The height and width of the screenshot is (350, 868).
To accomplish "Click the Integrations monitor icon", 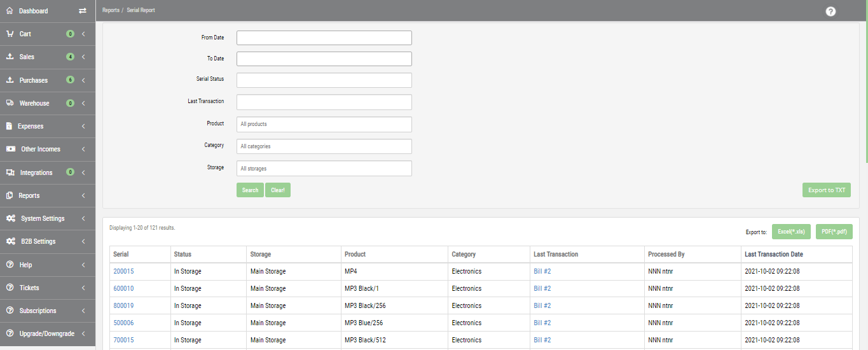I will pos(10,172).
